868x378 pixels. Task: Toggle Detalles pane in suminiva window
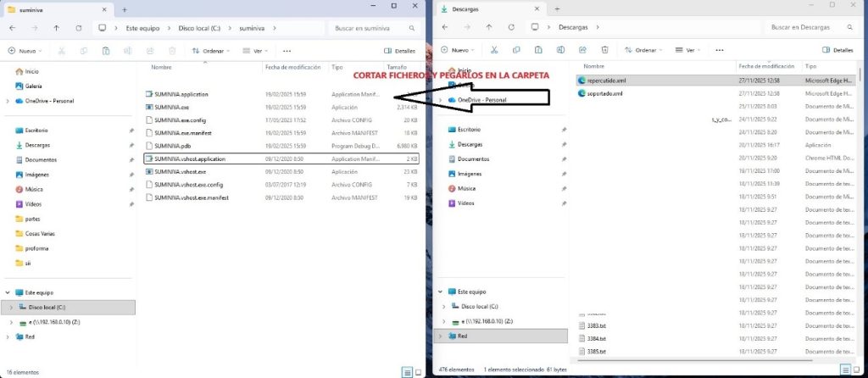[x=398, y=51]
